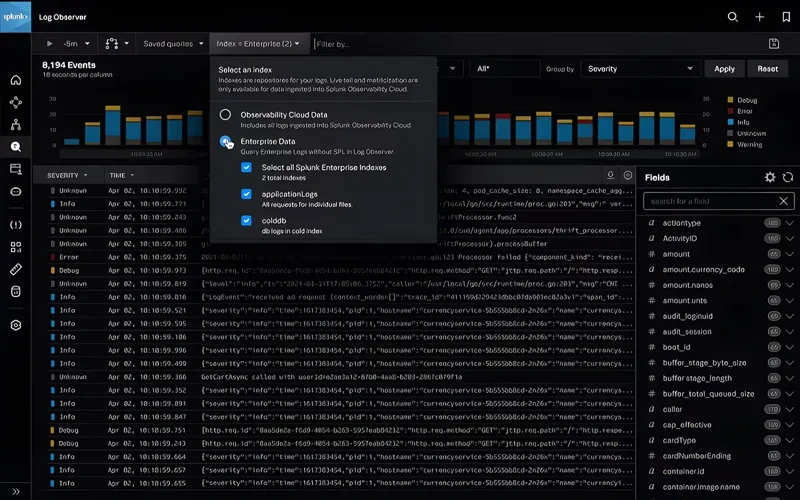Click the plus create icon in header

(760, 17)
